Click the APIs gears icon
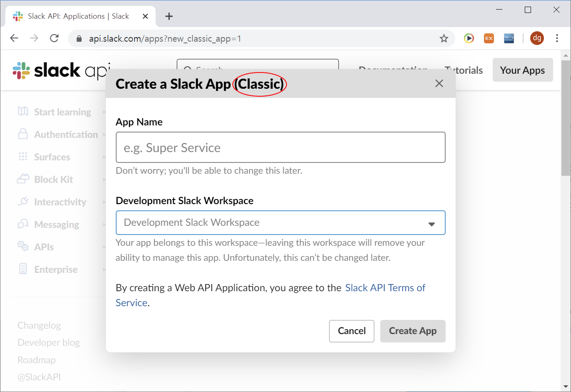 tap(23, 246)
